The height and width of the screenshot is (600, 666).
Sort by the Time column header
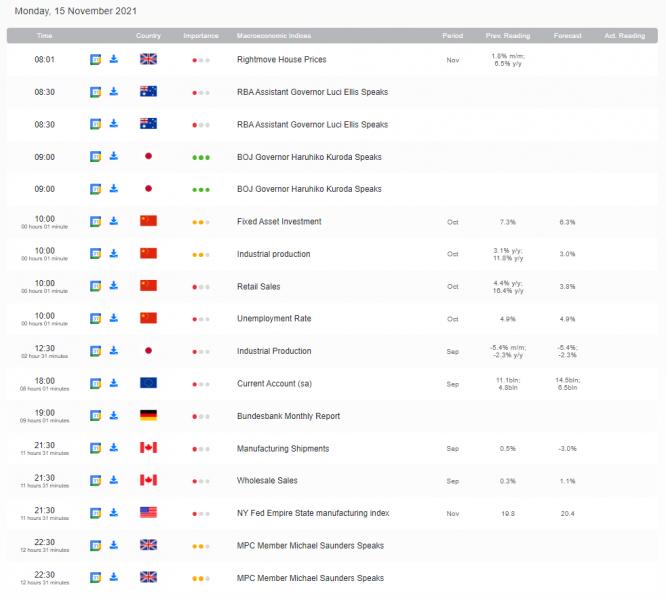point(45,36)
